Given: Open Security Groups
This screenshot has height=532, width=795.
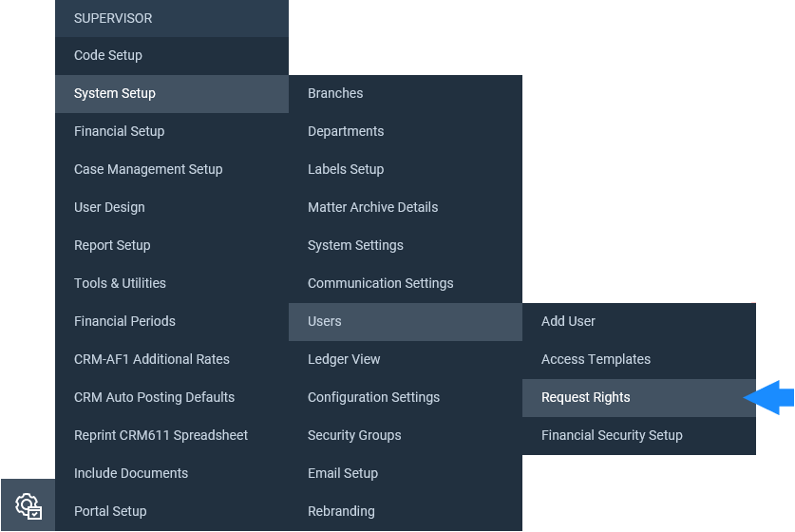Looking at the screenshot, I should [x=406, y=436].
